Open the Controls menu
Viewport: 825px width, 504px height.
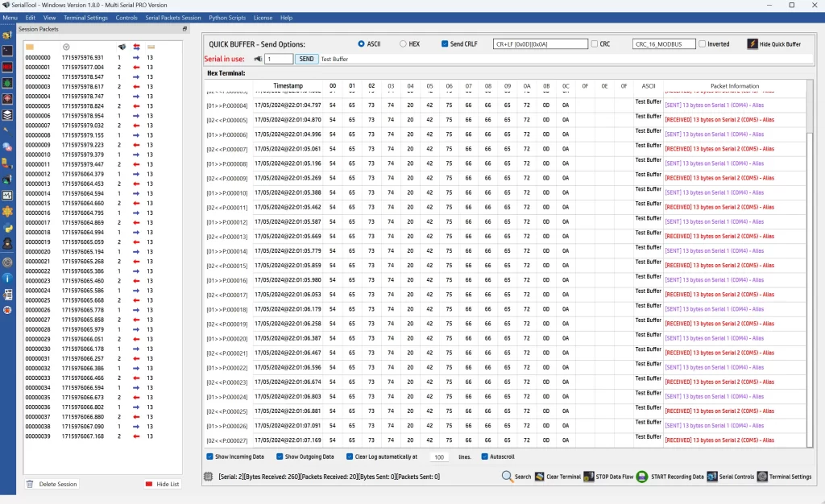[126, 18]
